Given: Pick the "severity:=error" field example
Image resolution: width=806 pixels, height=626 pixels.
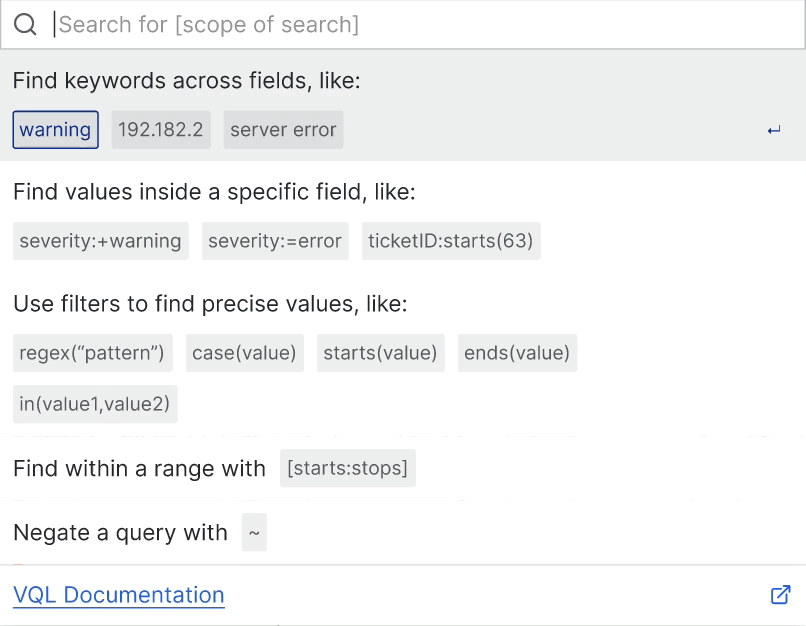Looking at the screenshot, I should coord(275,241).
